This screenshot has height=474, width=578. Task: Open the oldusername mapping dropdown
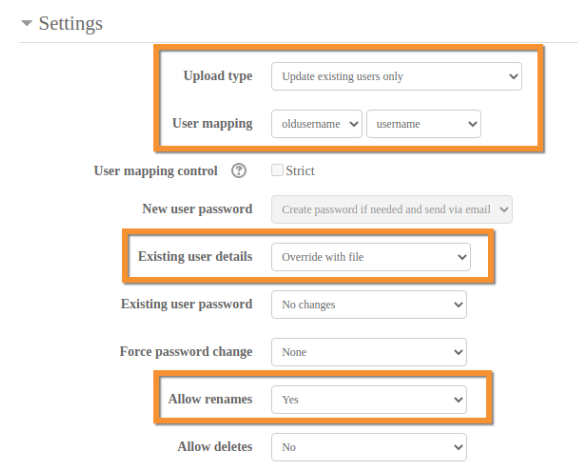[x=317, y=124]
